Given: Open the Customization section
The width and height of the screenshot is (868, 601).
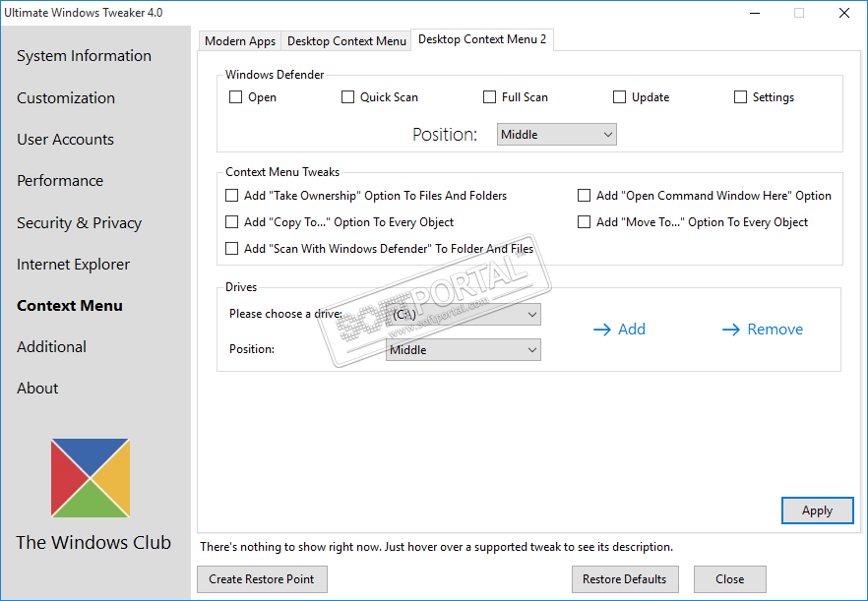Looking at the screenshot, I should pyautogui.click(x=66, y=98).
